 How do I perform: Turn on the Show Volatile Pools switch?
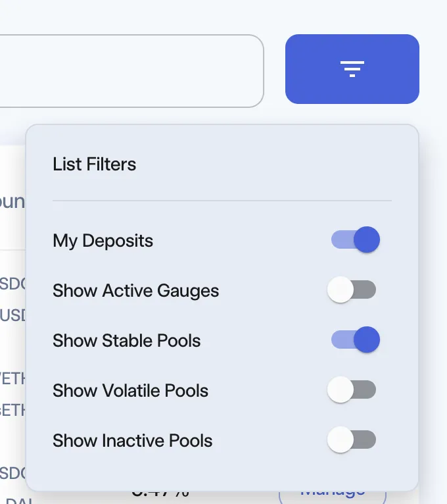(x=352, y=390)
